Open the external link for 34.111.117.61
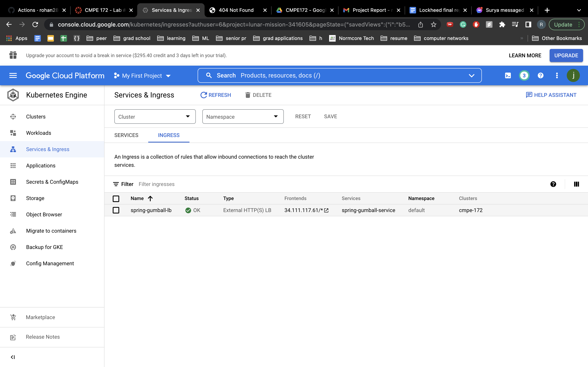This screenshot has width=588, height=367. (326, 210)
